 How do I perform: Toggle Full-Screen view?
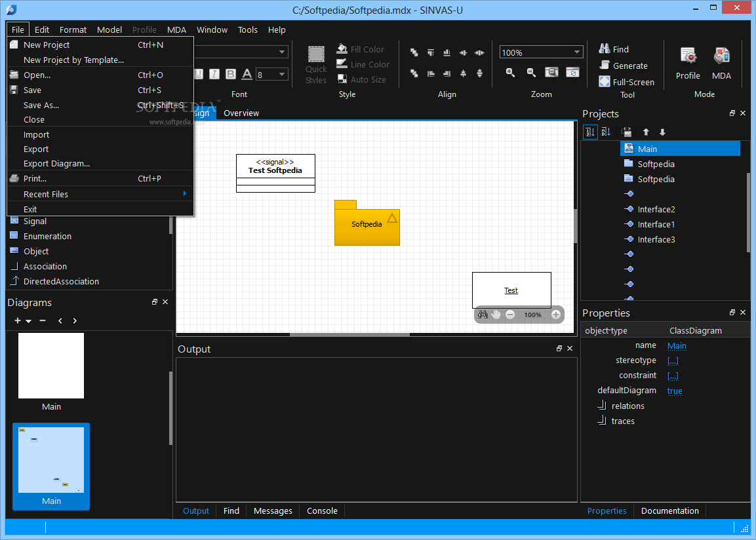(x=627, y=82)
